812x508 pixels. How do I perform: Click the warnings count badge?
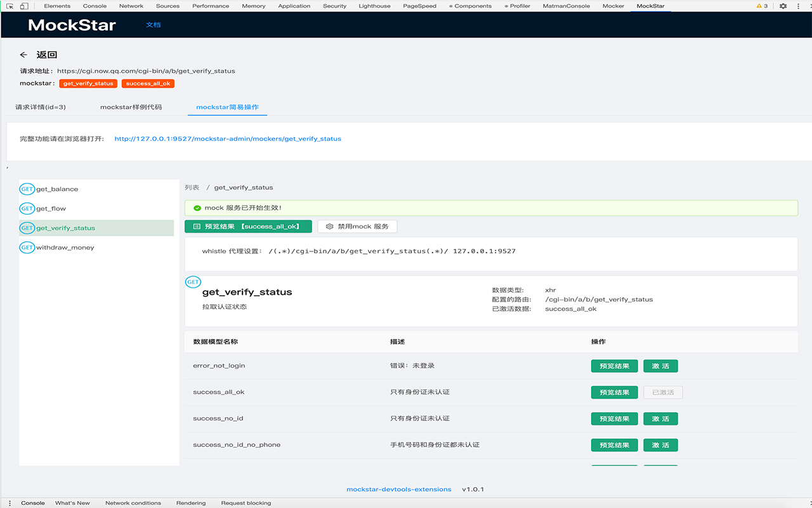(x=762, y=6)
